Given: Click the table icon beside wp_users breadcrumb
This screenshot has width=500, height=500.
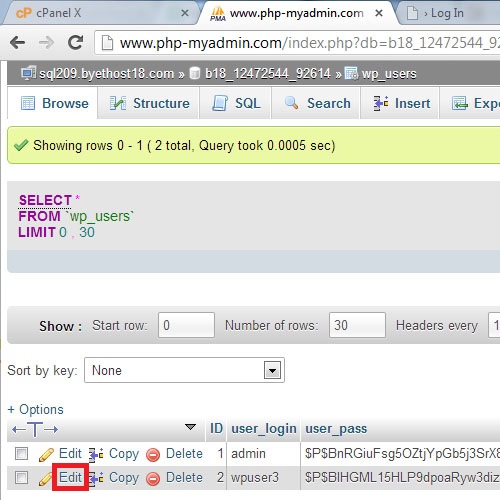Looking at the screenshot, I should 351,73.
